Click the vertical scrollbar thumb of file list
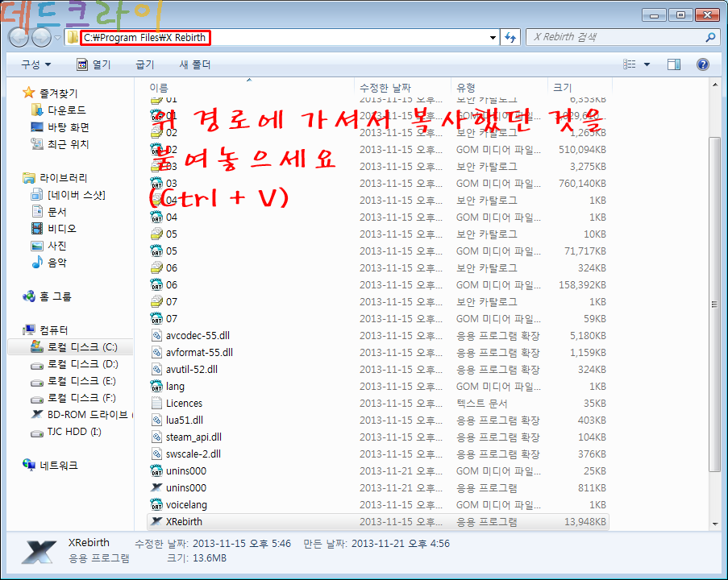Image resolution: width=728 pixels, height=580 pixels. [x=715, y=304]
